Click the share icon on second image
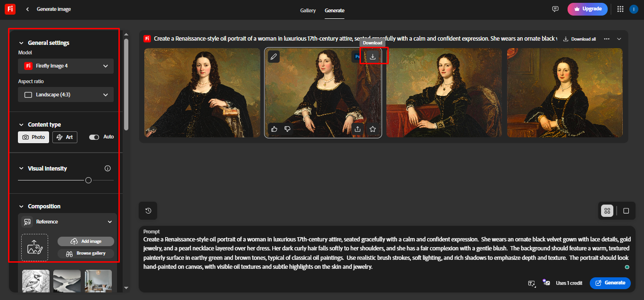This screenshot has height=300, width=644. click(x=357, y=129)
